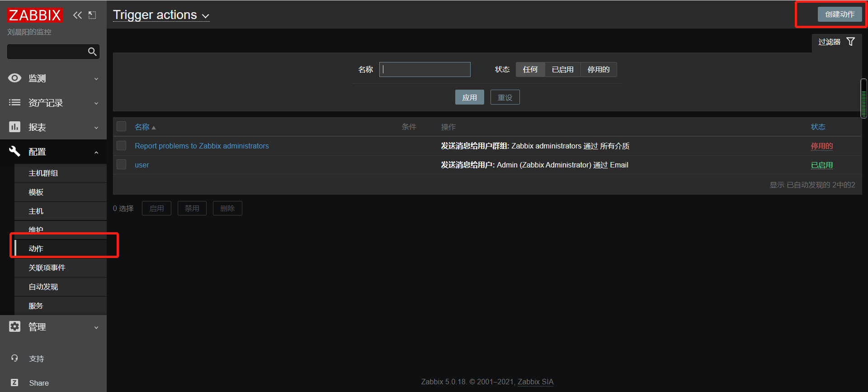Expand the 监测 menu chevron

point(96,79)
